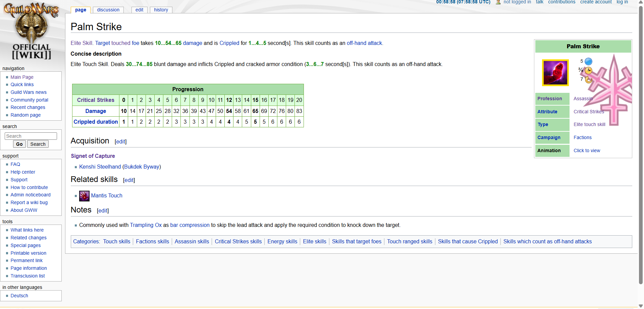
Task: Open Skills that cause Crippled category
Action: [468, 241]
